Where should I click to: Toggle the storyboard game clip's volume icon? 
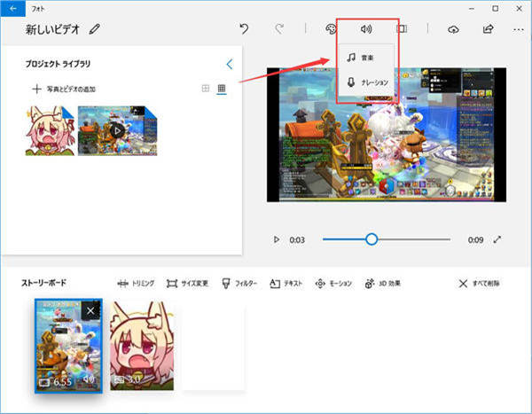[x=88, y=379]
